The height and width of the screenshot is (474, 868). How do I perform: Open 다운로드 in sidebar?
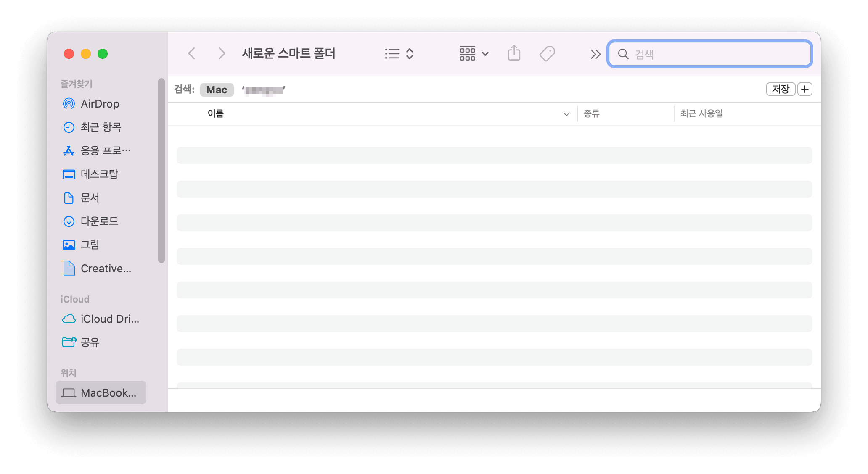click(101, 221)
